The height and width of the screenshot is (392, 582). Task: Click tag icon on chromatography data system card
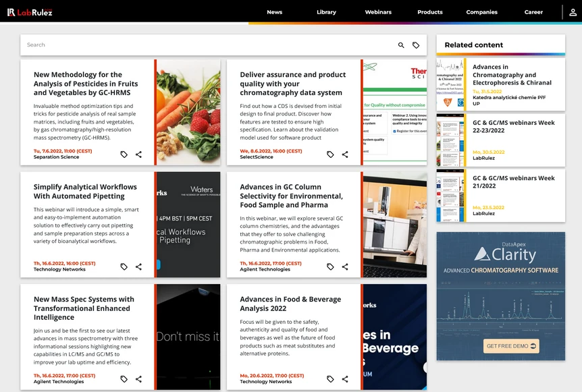pos(330,155)
